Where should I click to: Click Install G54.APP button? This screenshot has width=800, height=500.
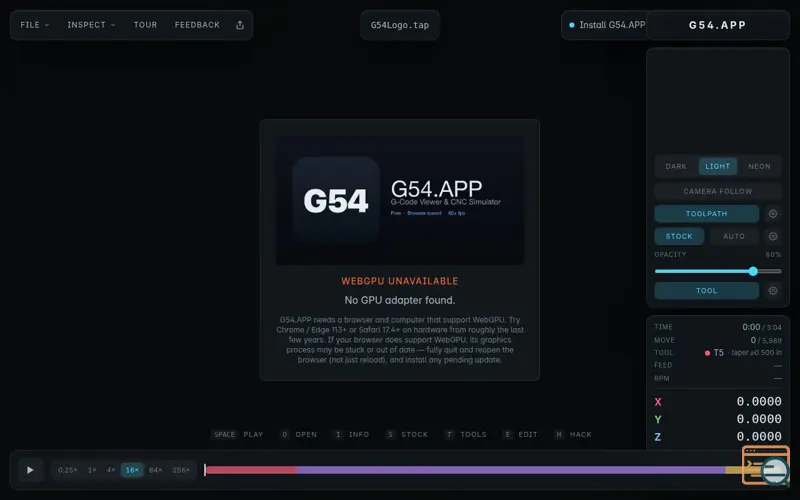pos(607,25)
